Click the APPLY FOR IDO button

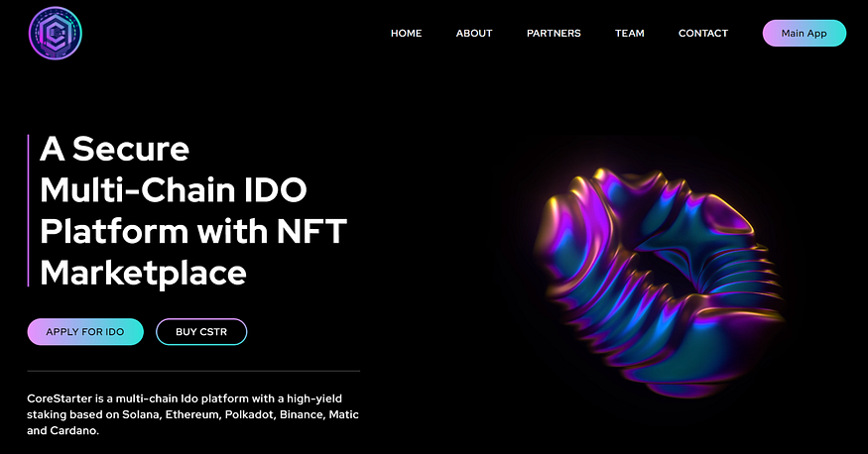click(x=85, y=332)
